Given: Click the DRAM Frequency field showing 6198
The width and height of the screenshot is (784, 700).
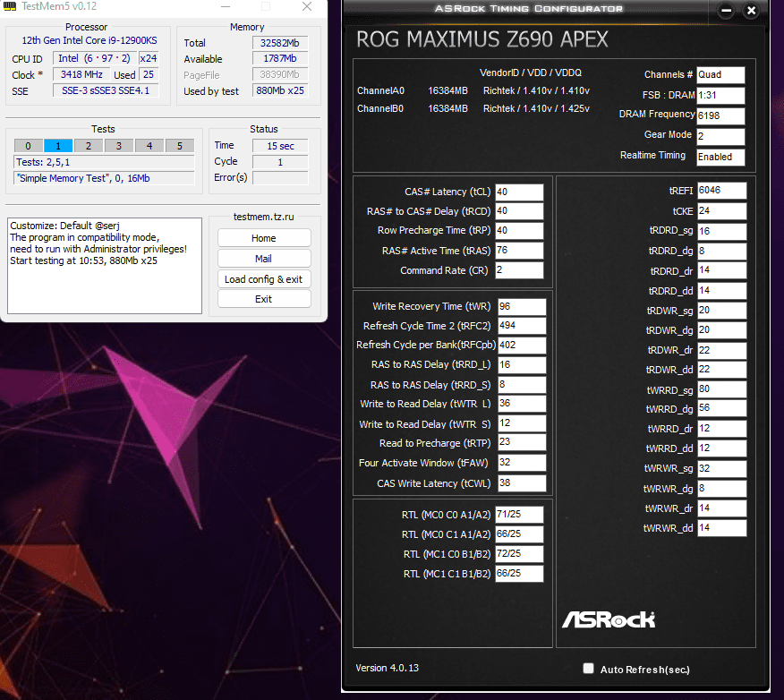Looking at the screenshot, I should pyautogui.click(x=721, y=115).
